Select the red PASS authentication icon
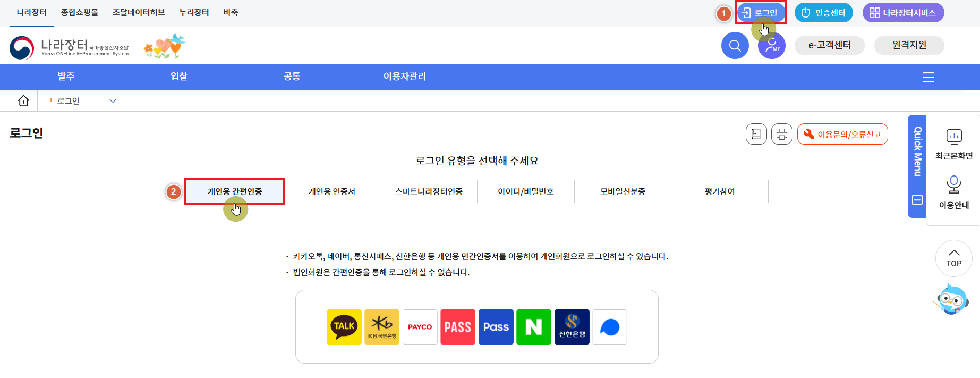 (x=458, y=327)
